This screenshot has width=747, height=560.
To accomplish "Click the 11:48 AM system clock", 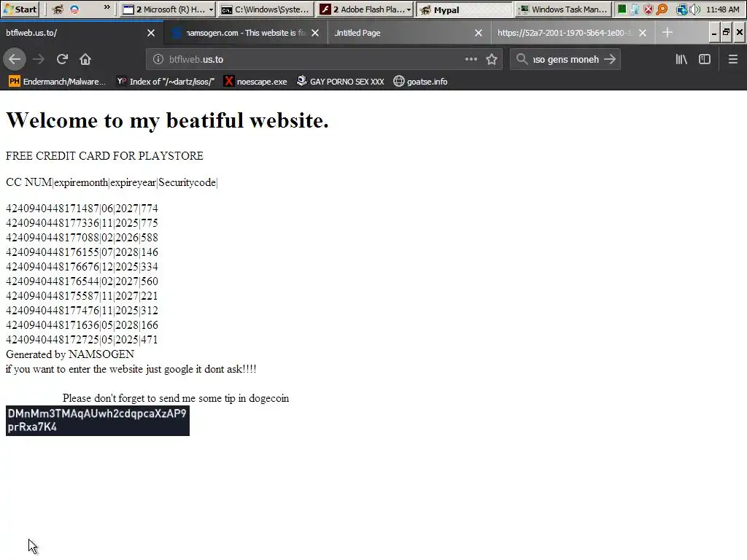I will pos(723,9).
